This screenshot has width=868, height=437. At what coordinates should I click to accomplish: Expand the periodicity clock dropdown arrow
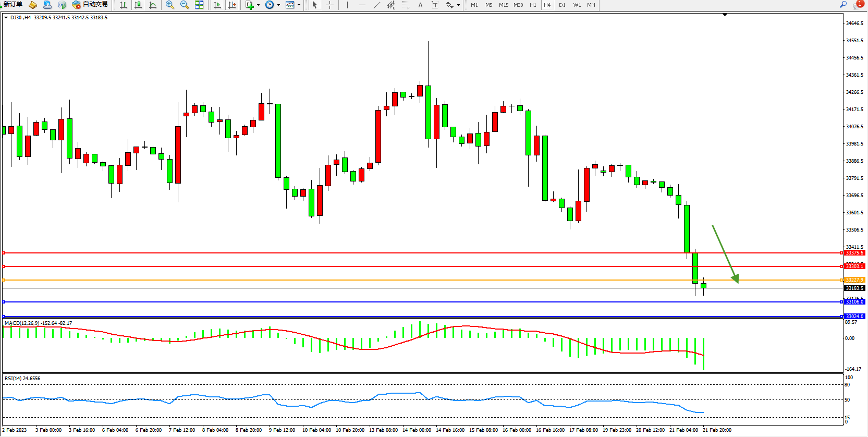click(x=278, y=5)
